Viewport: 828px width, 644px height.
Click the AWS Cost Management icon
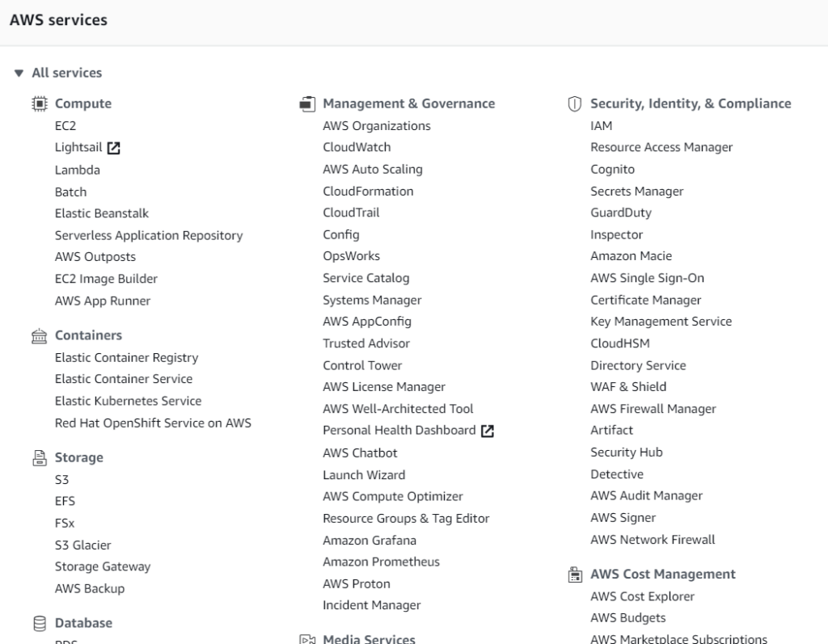(x=575, y=575)
